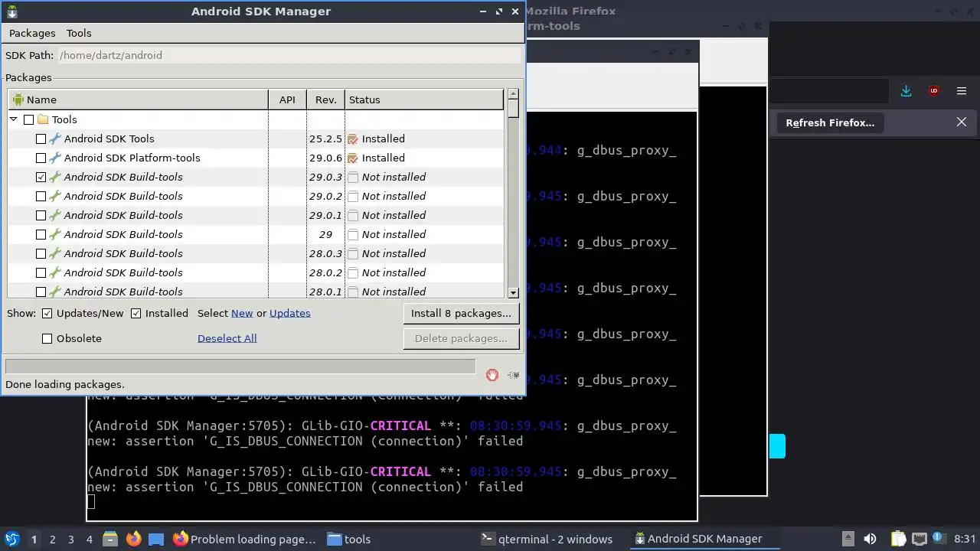Toggle the Installed filter checkbox
Screen dimensions: 980x551
[x=136, y=313]
